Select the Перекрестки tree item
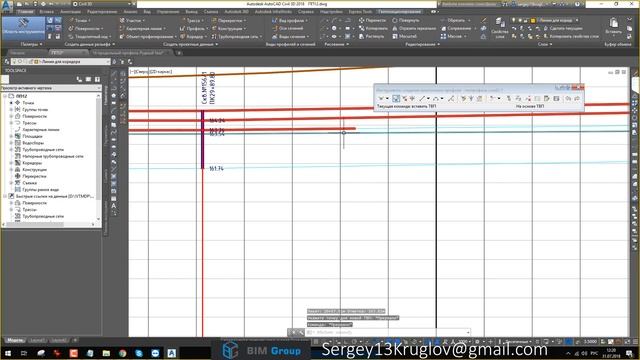This screenshot has height=360, width=640. (x=34, y=176)
